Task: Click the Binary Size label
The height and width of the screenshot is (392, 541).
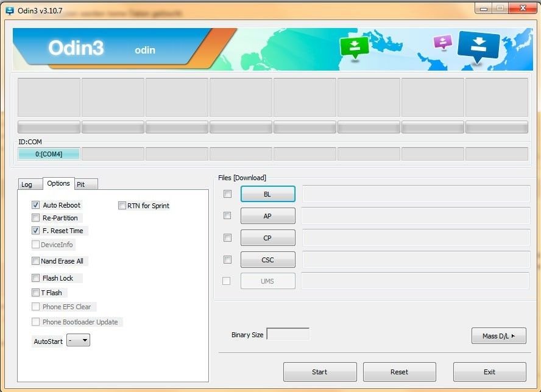Action: (x=247, y=335)
